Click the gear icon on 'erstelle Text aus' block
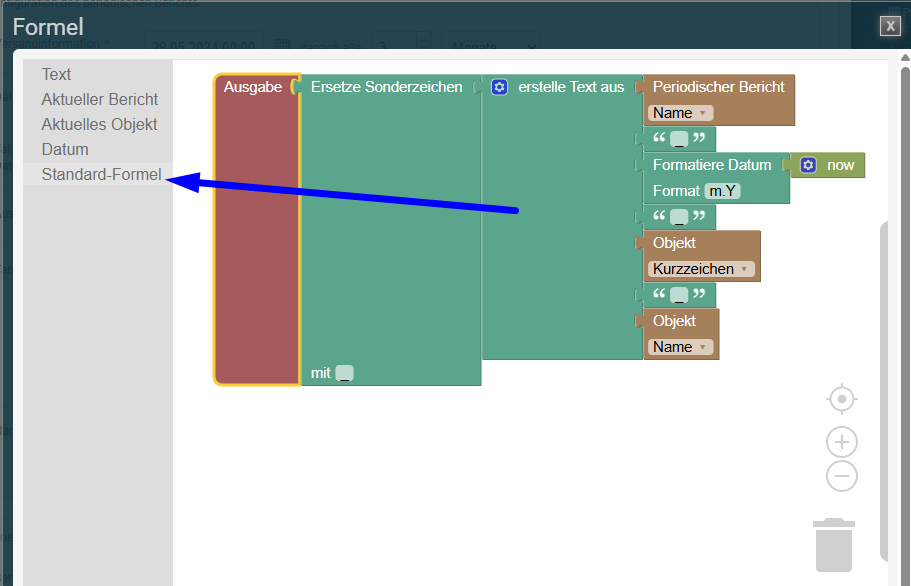Image resolution: width=911 pixels, height=586 pixels. (500, 87)
